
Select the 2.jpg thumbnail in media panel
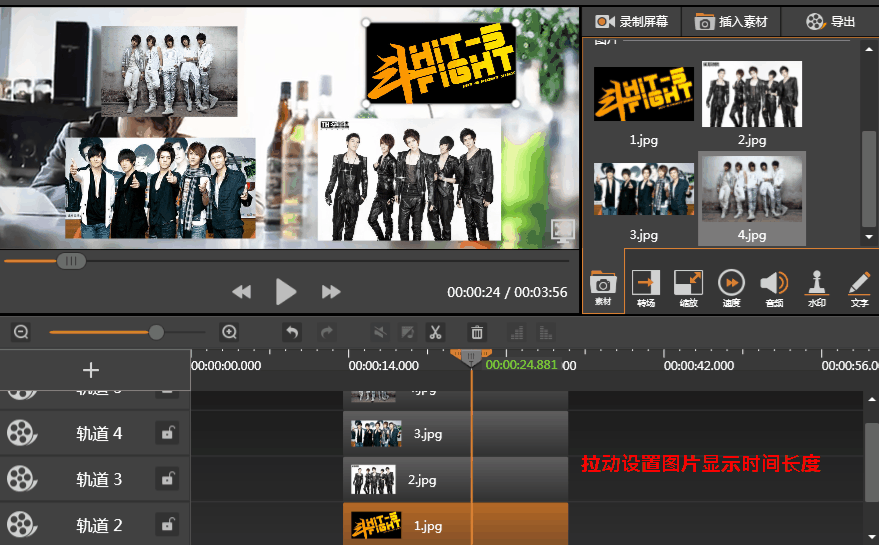pos(752,94)
